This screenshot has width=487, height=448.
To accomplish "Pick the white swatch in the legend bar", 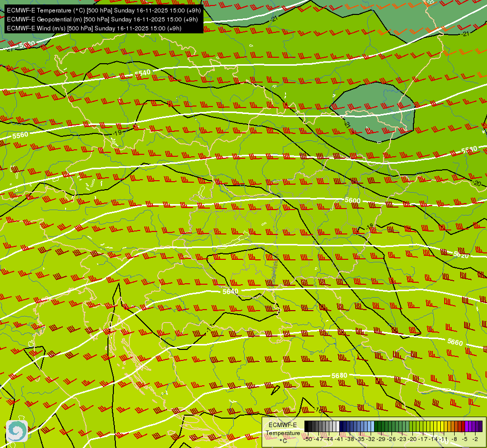I will pyautogui.click(x=338, y=426).
